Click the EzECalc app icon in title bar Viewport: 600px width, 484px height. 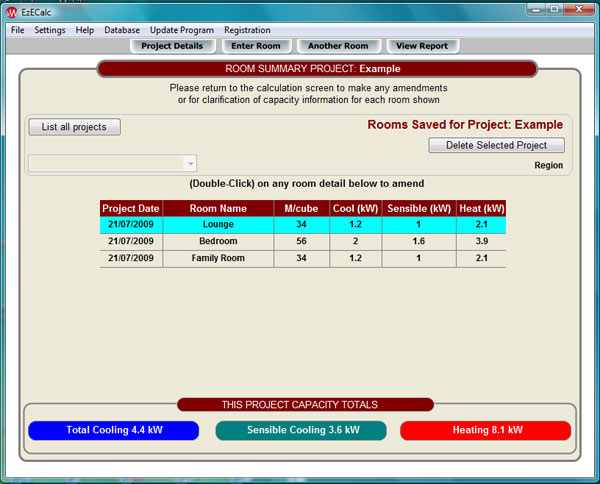(10, 10)
